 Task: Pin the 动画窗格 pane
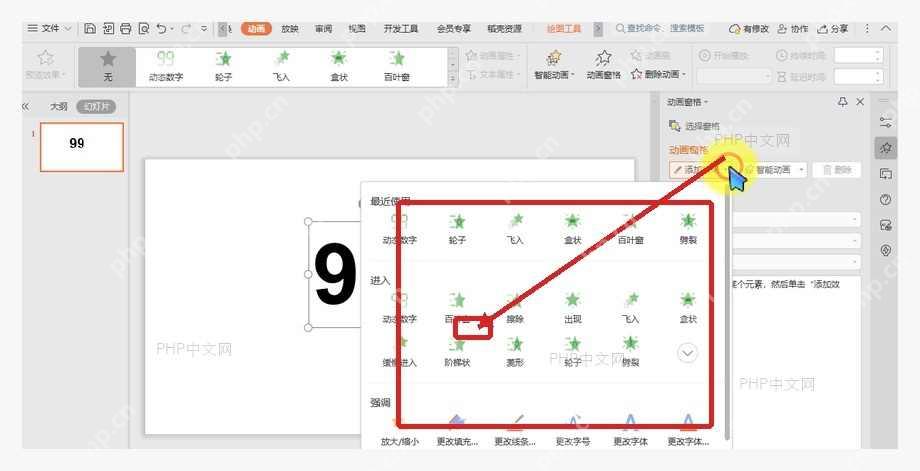843,102
